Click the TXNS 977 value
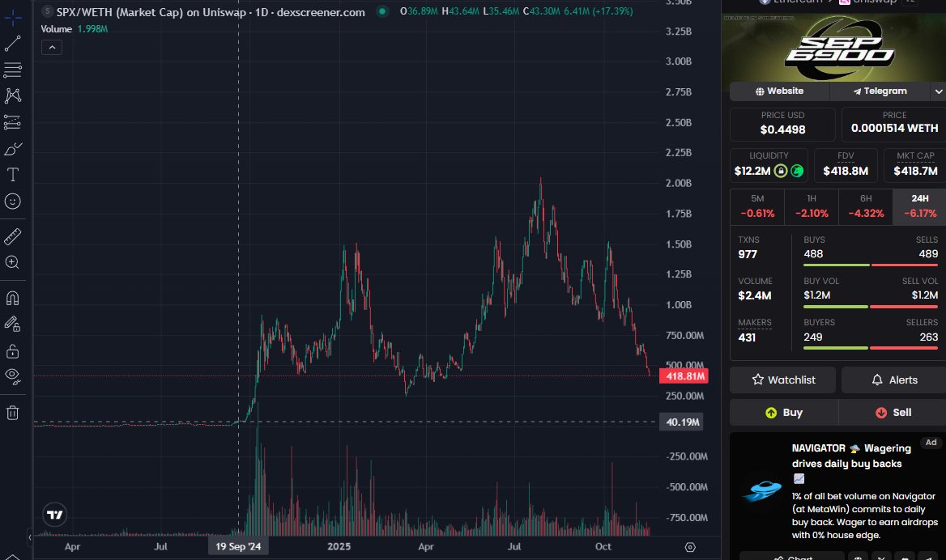 [748, 254]
